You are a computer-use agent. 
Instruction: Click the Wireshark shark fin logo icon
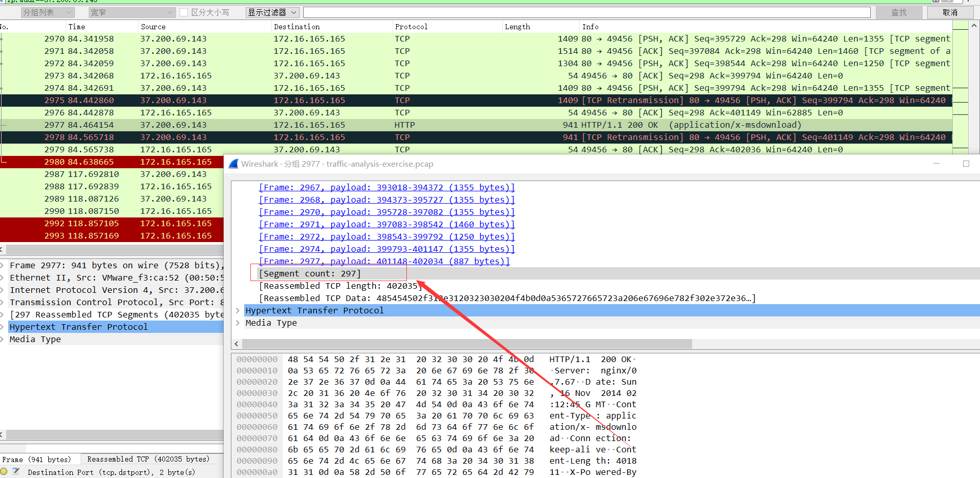point(233,164)
